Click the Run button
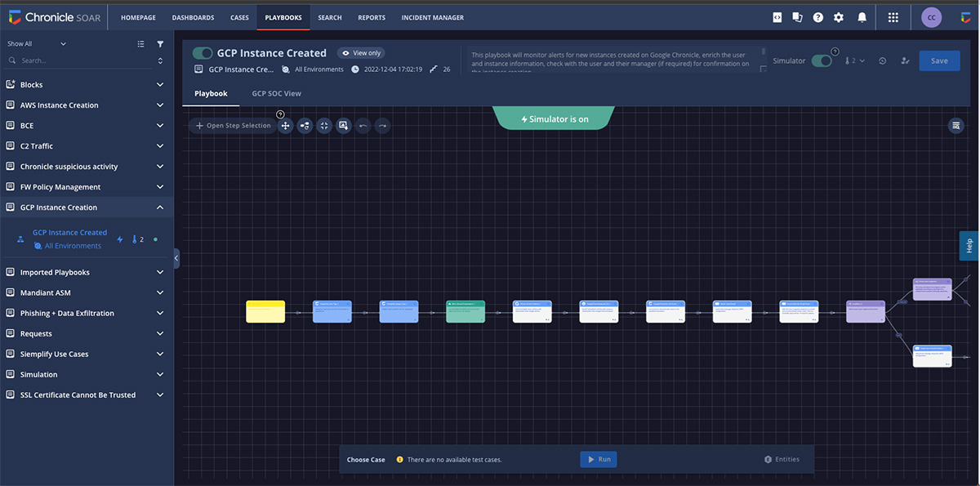Screen dimensions: 980x486 (598, 459)
